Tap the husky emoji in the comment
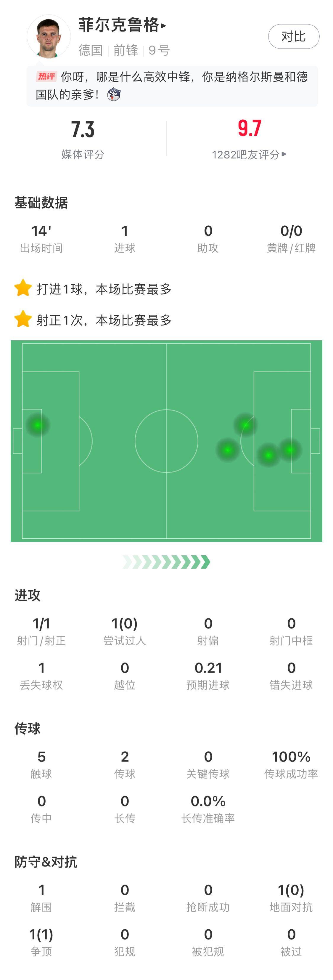The height and width of the screenshot is (980, 333). [x=113, y=94]
